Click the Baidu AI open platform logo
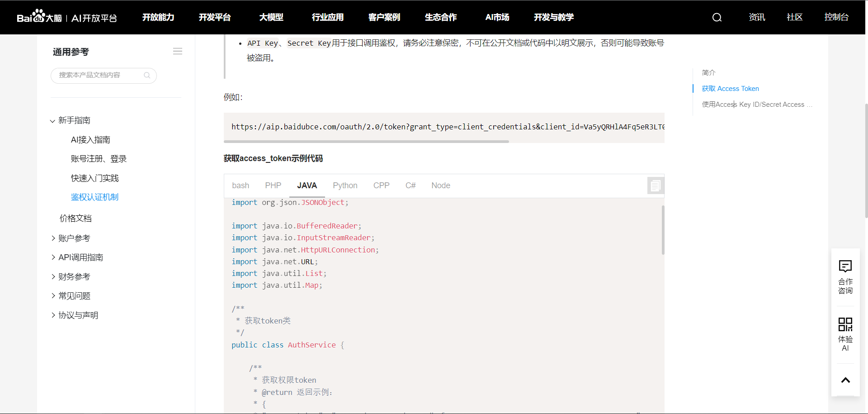 pos(67,17)
